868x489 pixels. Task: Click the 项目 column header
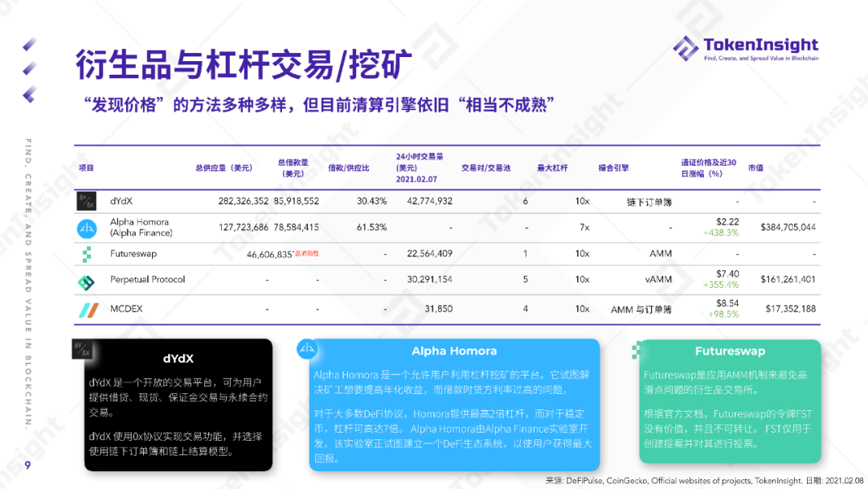pos(86,168)
